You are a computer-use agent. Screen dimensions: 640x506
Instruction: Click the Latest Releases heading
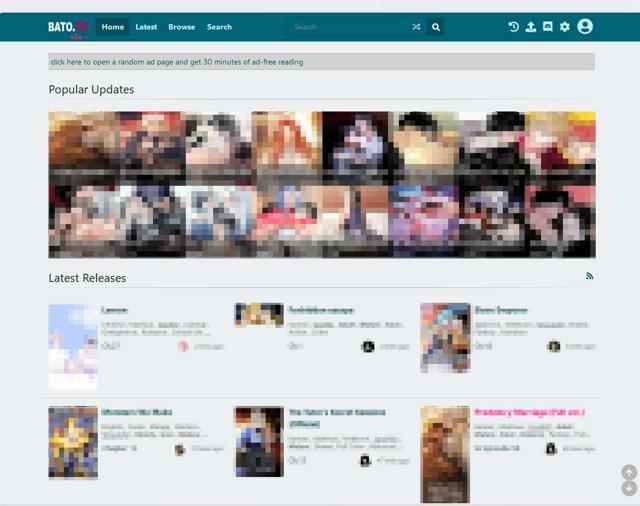(87, 278)
